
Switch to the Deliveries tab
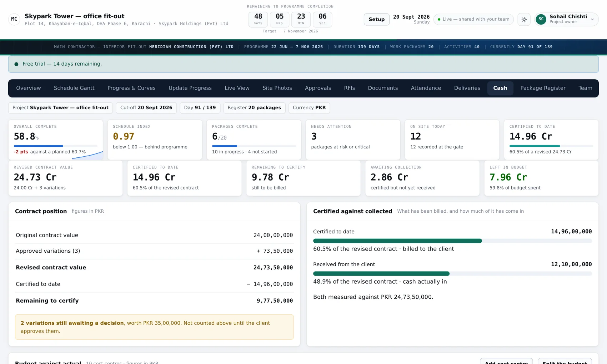point(467,88)
